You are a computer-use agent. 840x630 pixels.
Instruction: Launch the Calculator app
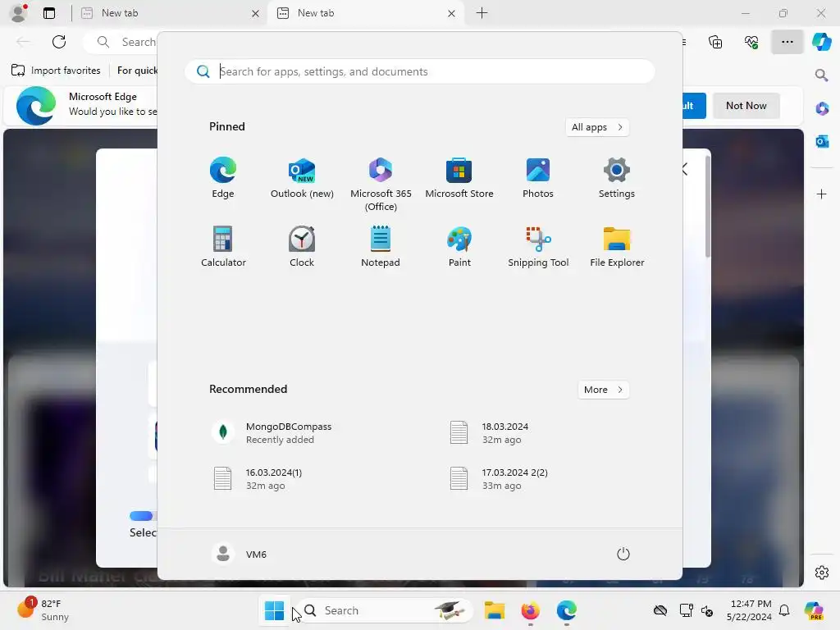pyautogui.click(x=223, y=246)
